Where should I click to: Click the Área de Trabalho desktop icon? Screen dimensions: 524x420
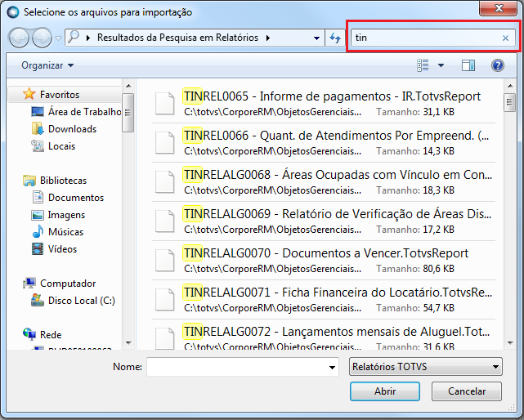38,112
